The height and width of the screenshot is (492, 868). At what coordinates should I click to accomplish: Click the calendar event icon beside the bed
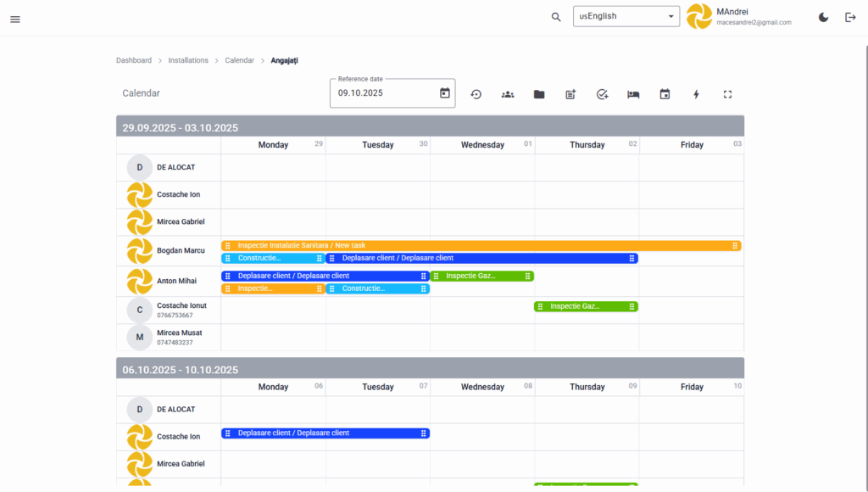[x=665, y=94]
